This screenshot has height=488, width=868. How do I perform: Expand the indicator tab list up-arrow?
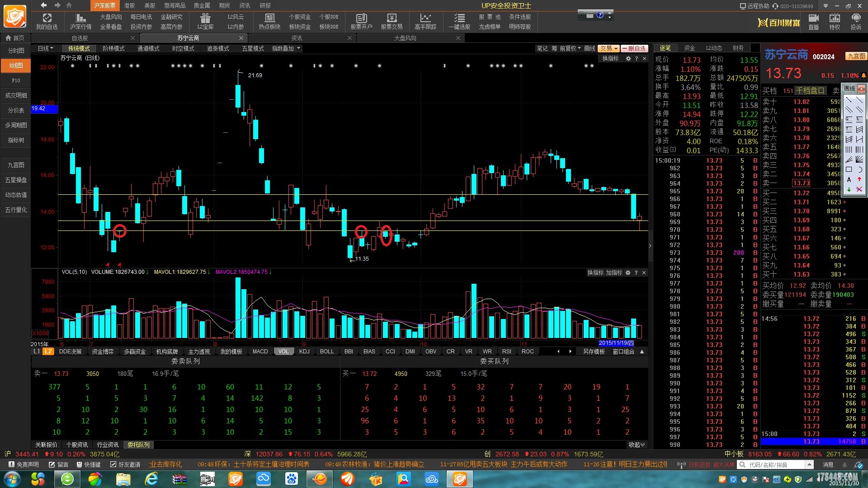tap(642, 352)
